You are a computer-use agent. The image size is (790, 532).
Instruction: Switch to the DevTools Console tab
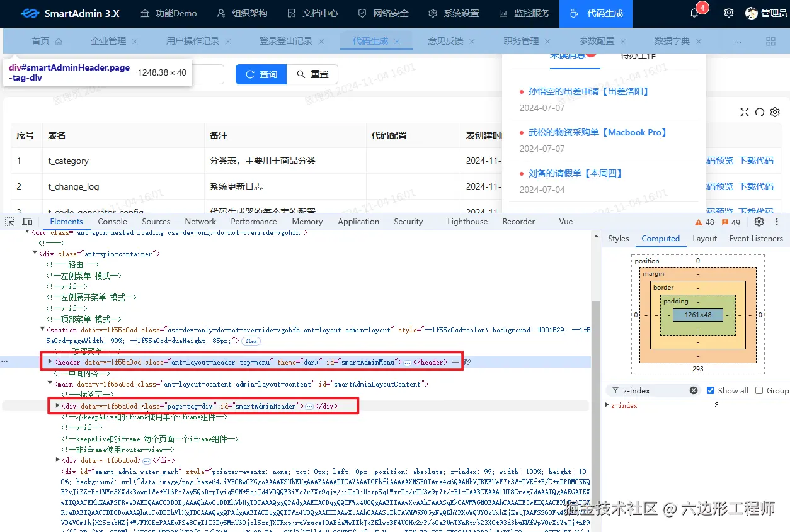pos(112,222)
